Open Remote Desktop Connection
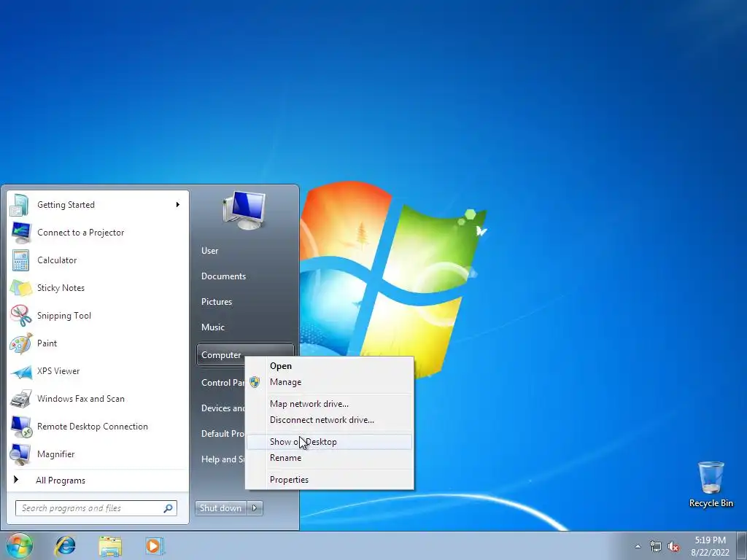The width and height of the screenshot is (747, 560). [98, 426]
